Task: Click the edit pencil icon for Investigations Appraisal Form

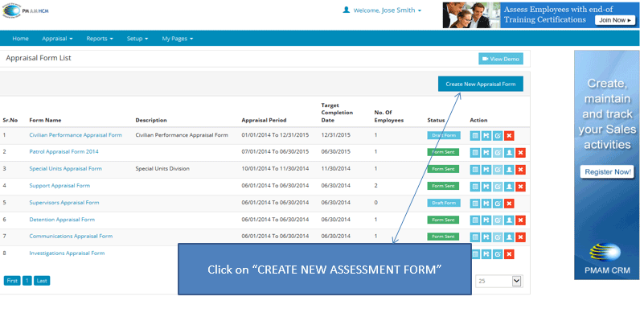Action: (x=498, y=254)
